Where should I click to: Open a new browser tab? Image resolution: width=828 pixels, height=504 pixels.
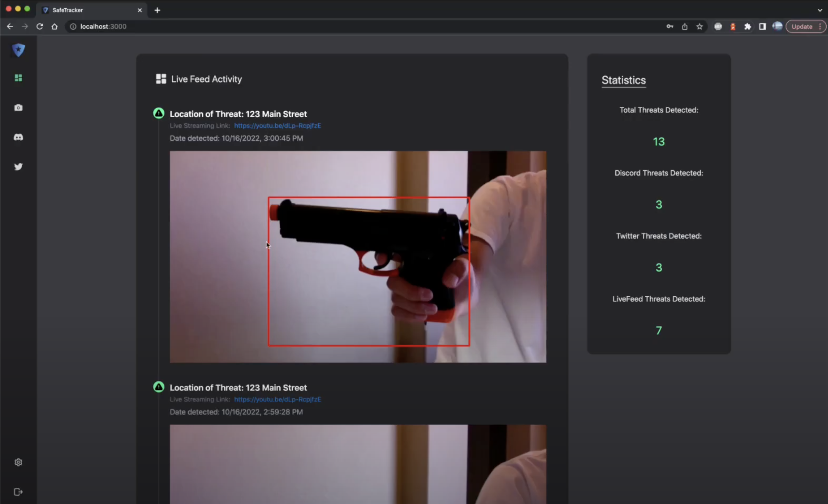157,10
